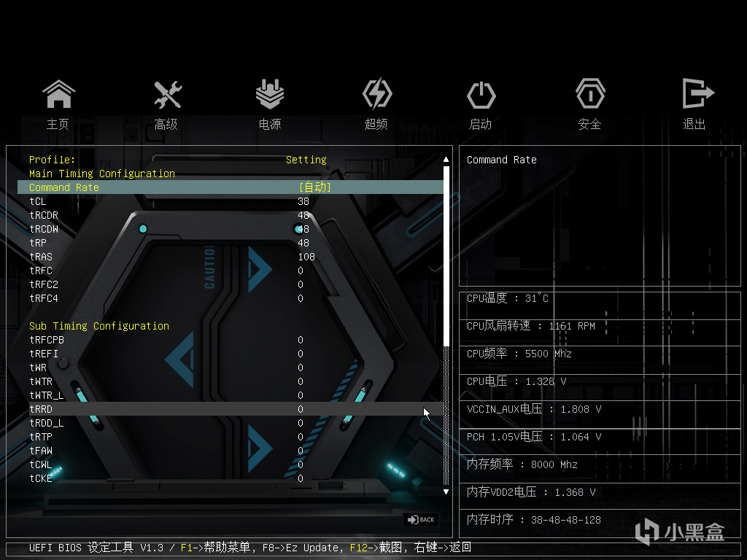The height and width of the screenshot is (560, 747).
Task: Edit the tCL value 38
Action: (x=303, y=201)
